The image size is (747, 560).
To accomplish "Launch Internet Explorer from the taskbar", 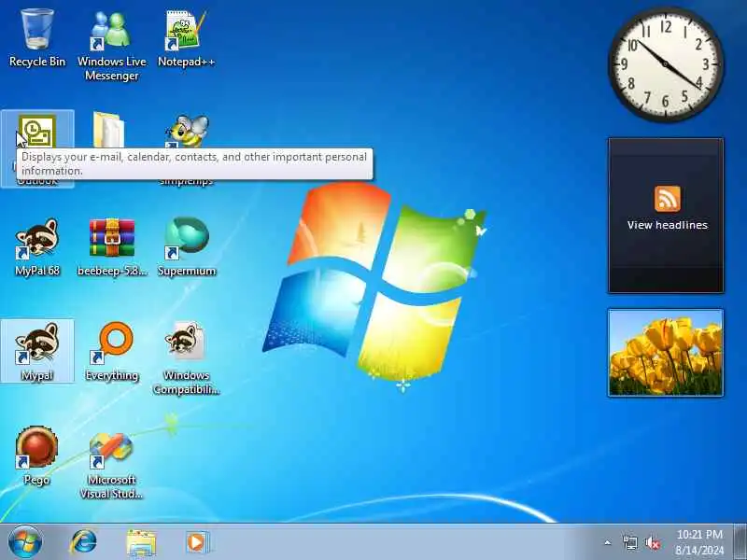I will (x=84, y=542).
